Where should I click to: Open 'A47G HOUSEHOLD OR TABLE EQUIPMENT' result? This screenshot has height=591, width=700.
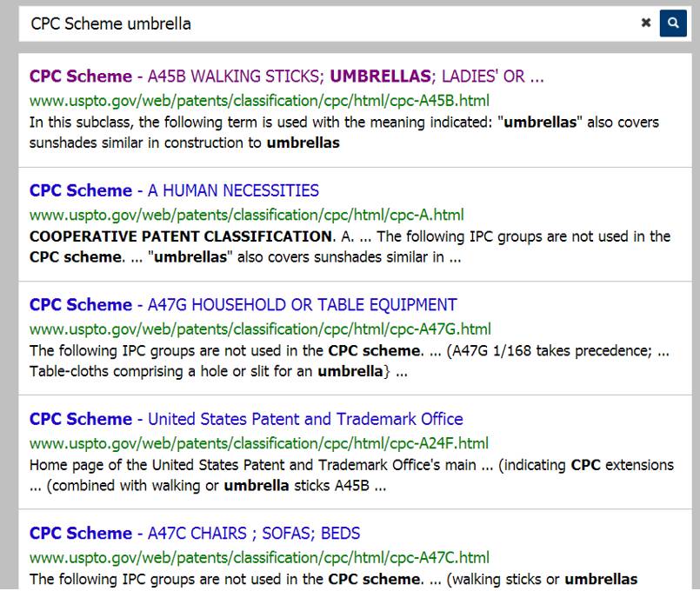pos(243,305)
